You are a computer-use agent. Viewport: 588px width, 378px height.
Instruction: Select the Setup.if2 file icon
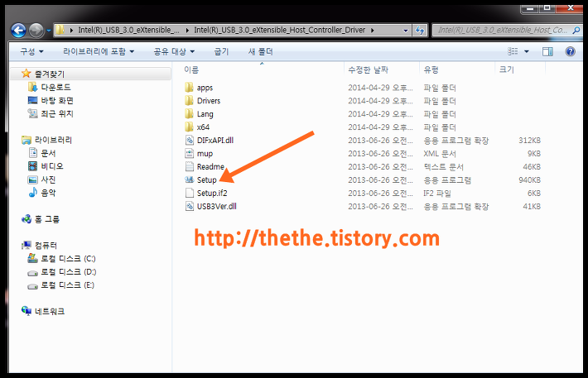click(x=189, y=193)
